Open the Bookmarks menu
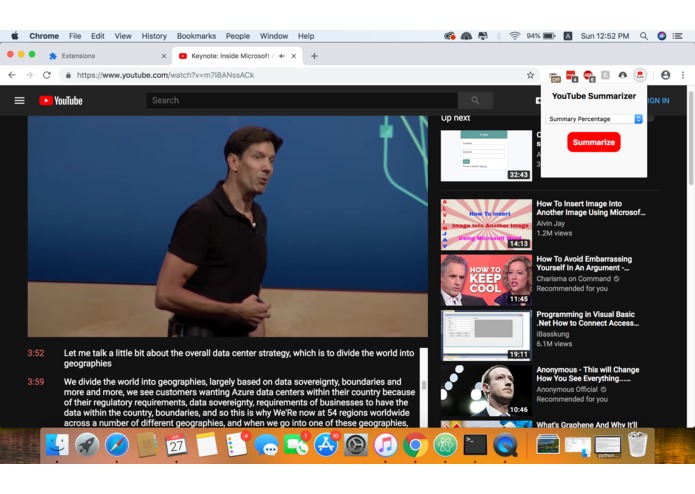This screenshot has height=494, width=695. (196, 36)
